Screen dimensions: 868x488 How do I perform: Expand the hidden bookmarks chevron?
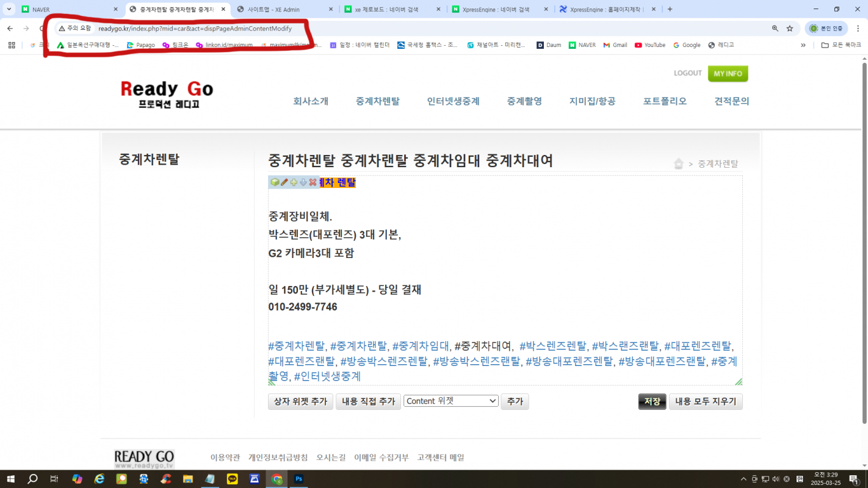(x=803, y=45)
